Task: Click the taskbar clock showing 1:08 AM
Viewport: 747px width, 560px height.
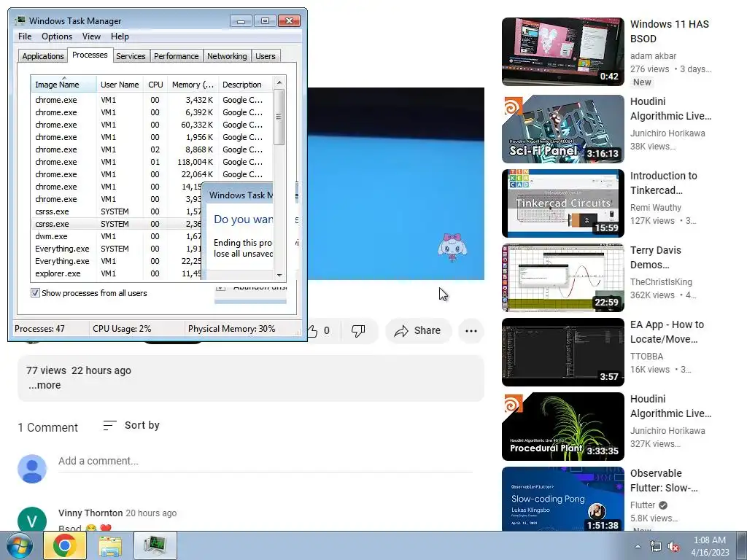Action: [710, 546]
